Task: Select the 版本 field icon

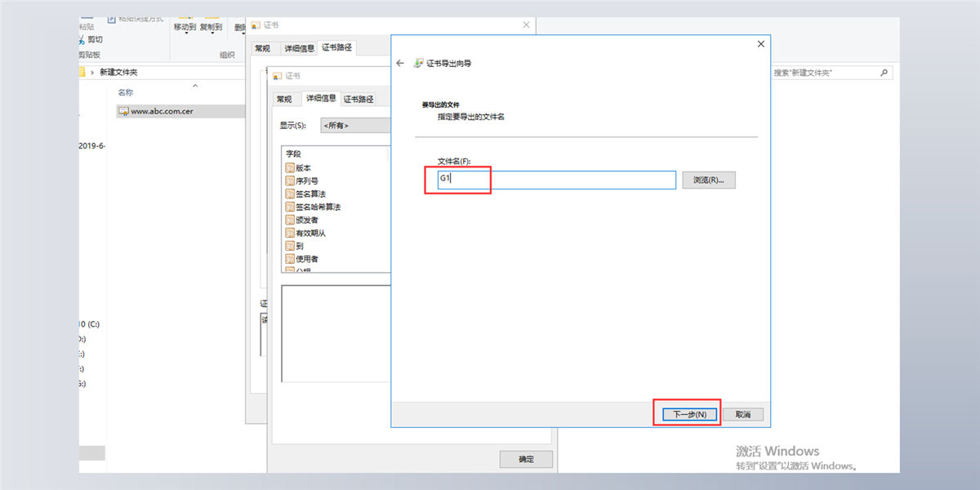Action: [290, 167]
